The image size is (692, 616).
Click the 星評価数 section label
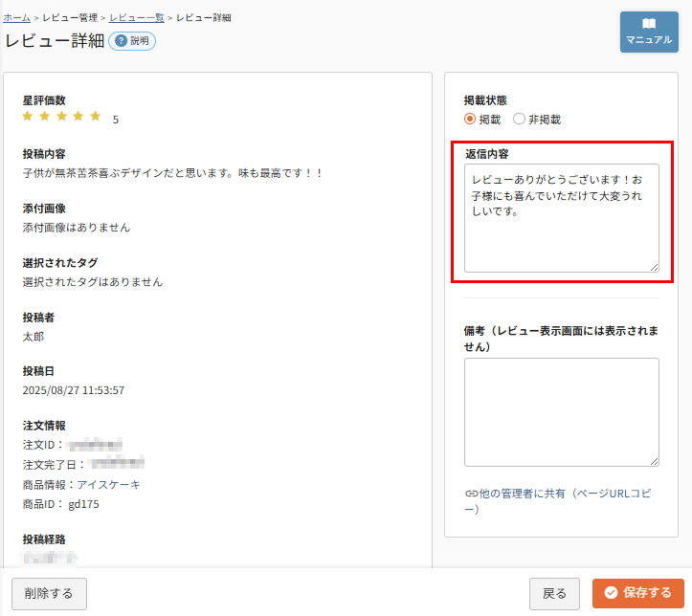tap(44, 100)
